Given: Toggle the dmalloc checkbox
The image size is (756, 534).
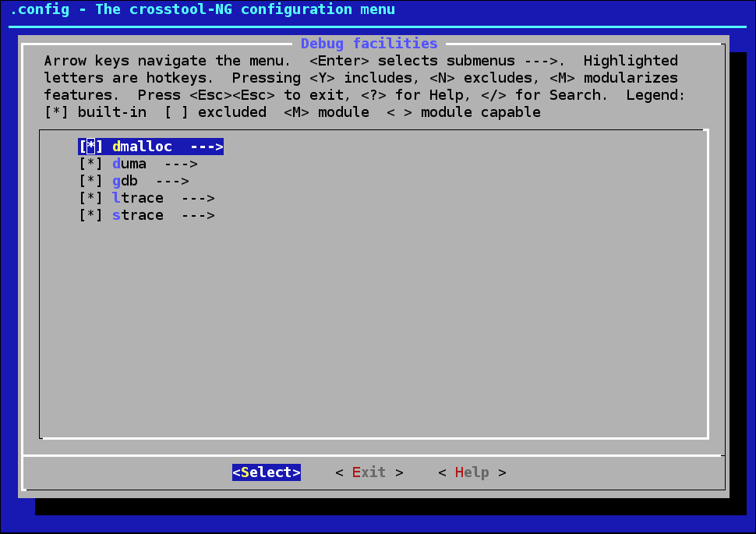Looking at the screenshot, I should [x=90, y=147].
